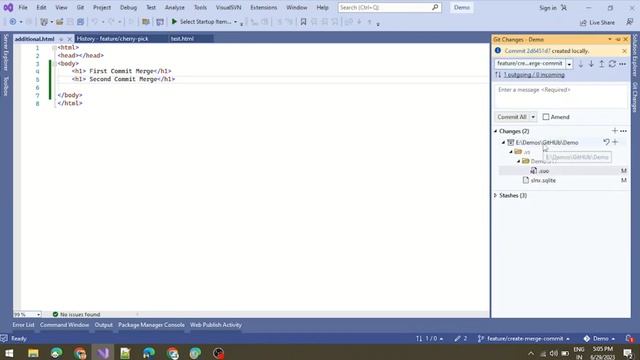Viewport: 640px width, 360px height.
Task: Undo changes for E:\Demos\GitHUb\Demo folder
Action: pyautogui.click(x=607, y=142)
